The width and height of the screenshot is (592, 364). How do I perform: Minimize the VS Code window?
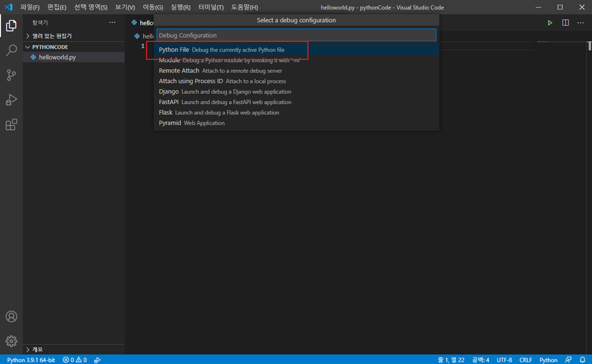[x=538, y=7]
